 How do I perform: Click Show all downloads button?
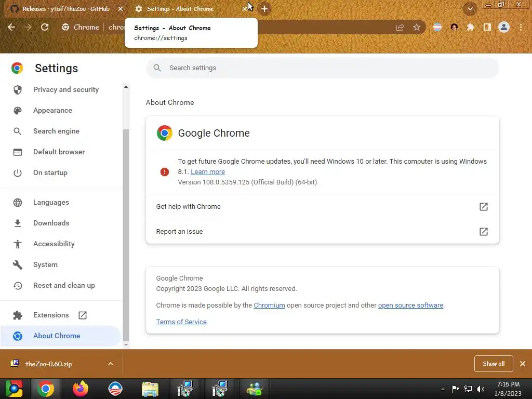tap(494, 364)
